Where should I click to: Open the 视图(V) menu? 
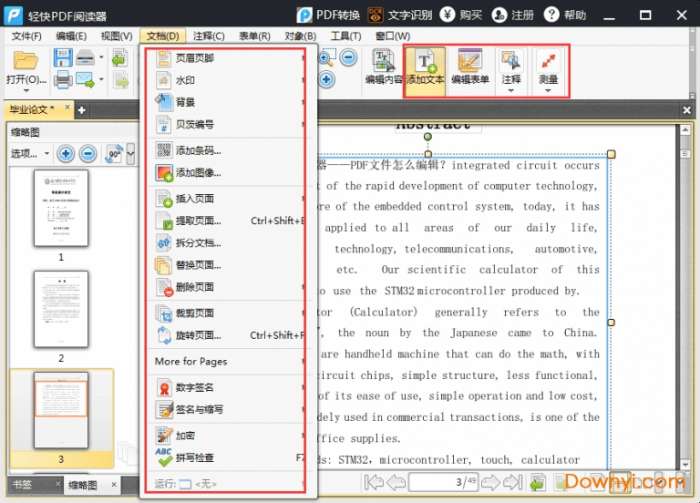tap(117, 36)
